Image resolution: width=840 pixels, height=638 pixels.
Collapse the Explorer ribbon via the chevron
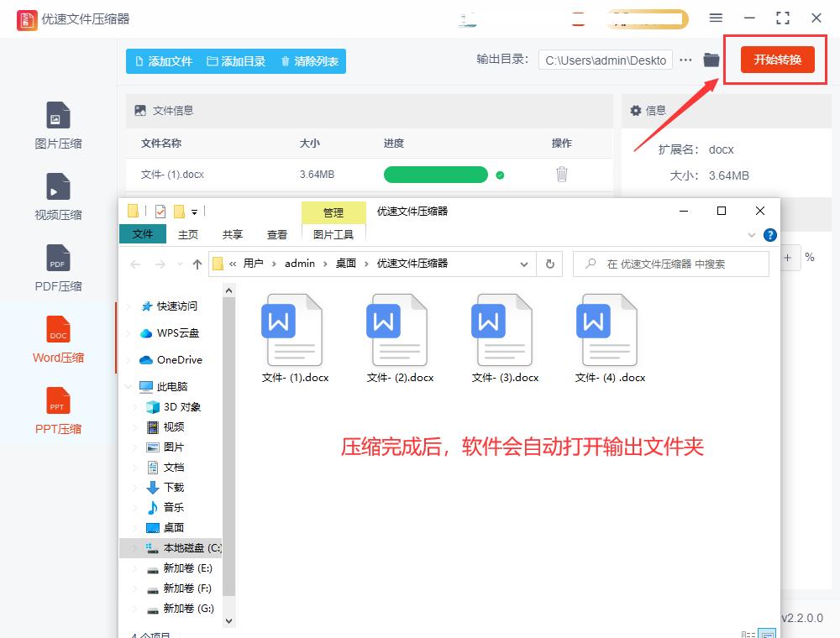(x=752, y=234)
